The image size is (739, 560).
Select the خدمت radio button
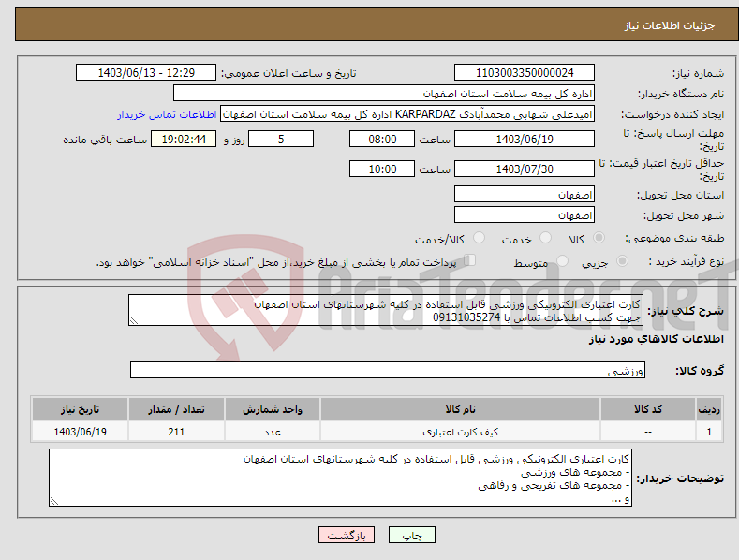pos(545,238)
